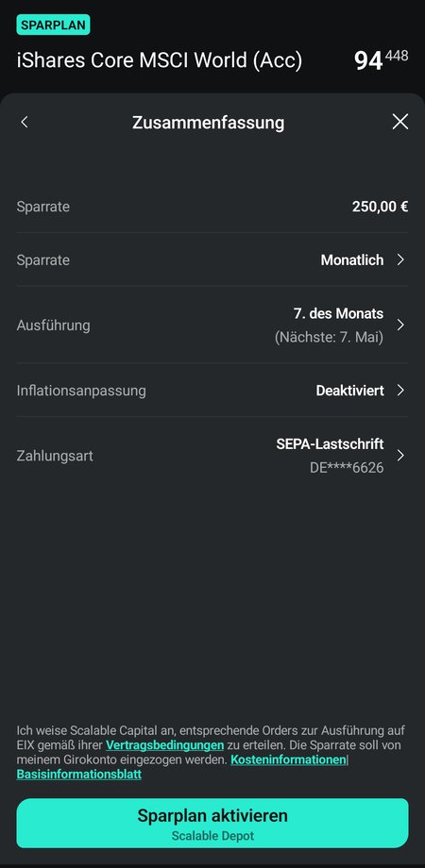Tap the masked IBAN DE****6626
This screenshot has height=868, width=425.
tap(347, 468)
